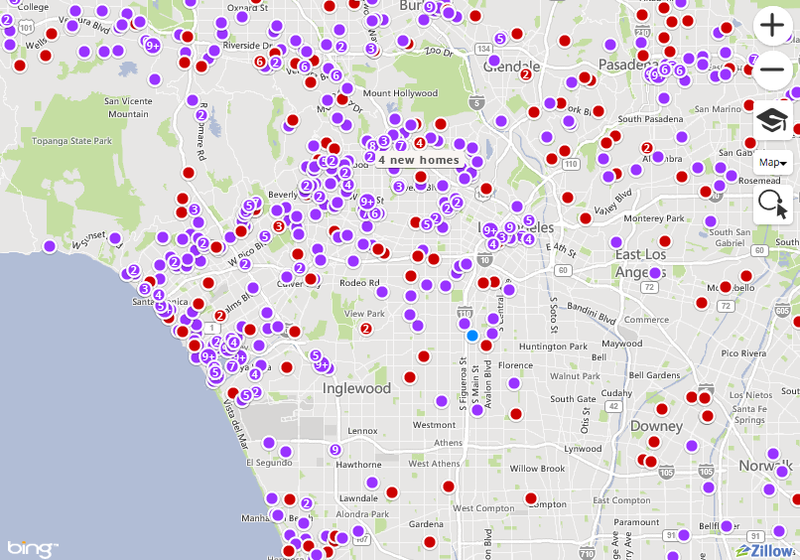Screen dimensions: 800x560
Task: Click the red marker in Compton
Action: pyautogui.click(x=531, y=498)
